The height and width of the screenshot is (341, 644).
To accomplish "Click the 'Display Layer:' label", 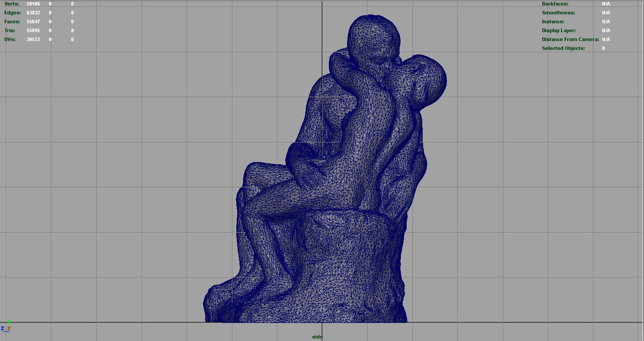I will point(559,31).
